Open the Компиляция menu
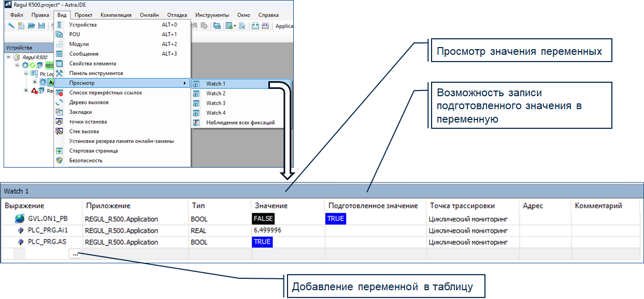 (116, 15)
